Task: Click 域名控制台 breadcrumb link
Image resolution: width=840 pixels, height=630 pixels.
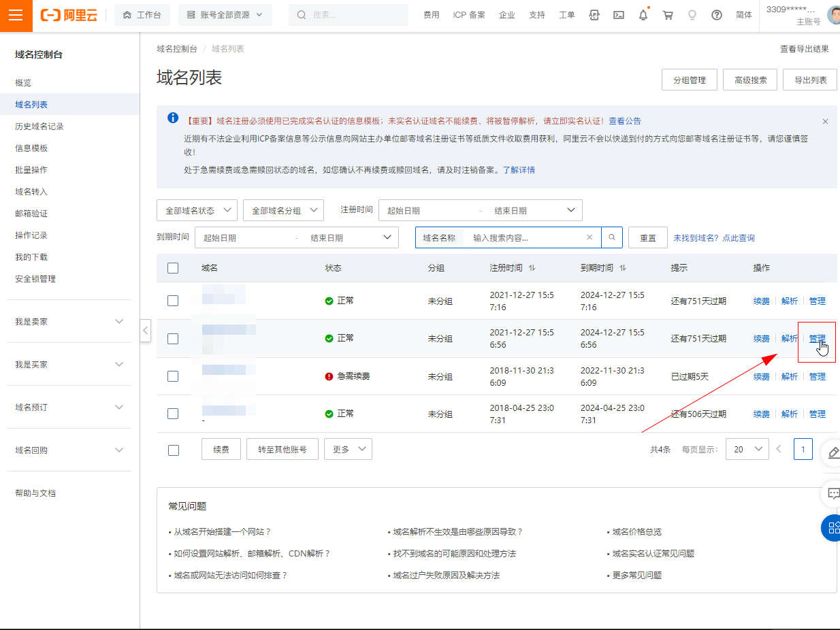Action: [177, 48]
